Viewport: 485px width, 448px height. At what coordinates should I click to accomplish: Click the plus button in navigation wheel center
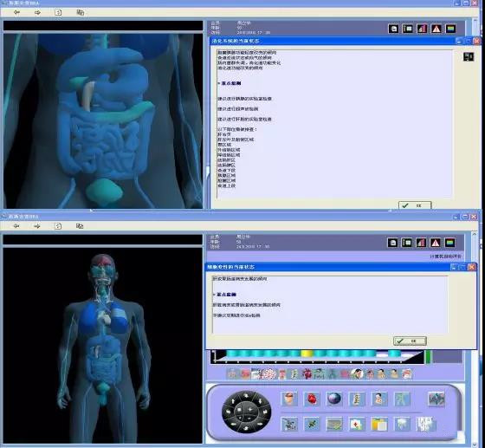(x=250, y=410)
